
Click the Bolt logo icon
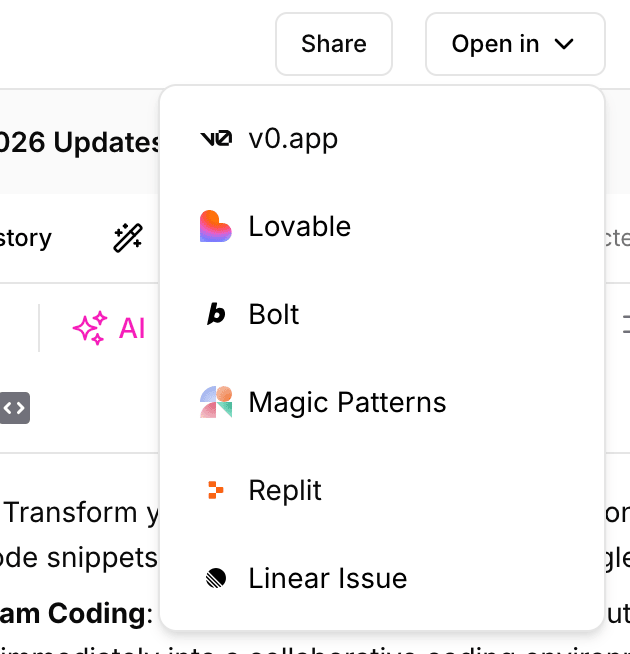tap(216, 315)
